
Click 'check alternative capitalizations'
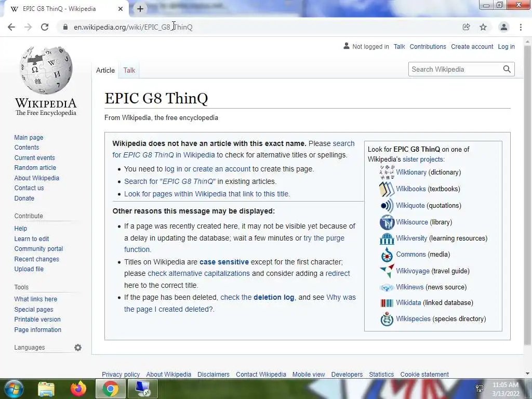[x=198, y=273]
